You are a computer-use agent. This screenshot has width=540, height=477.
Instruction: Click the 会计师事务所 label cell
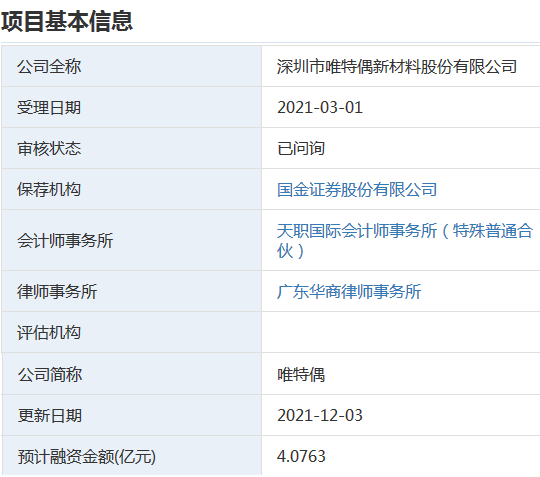(x=132, y=240)
